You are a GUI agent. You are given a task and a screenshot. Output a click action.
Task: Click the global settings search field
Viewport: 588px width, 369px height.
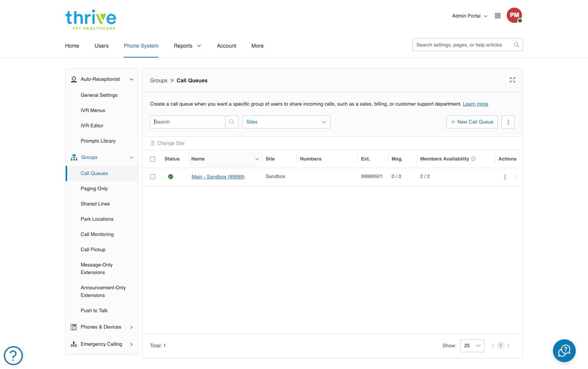click(x=464, y=45)
